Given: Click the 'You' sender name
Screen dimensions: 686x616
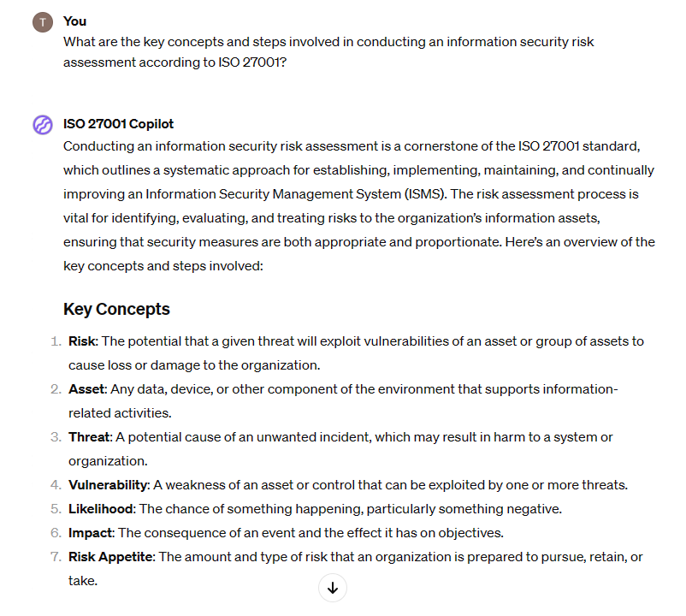Looking at the screenshot, I should 74,21.
